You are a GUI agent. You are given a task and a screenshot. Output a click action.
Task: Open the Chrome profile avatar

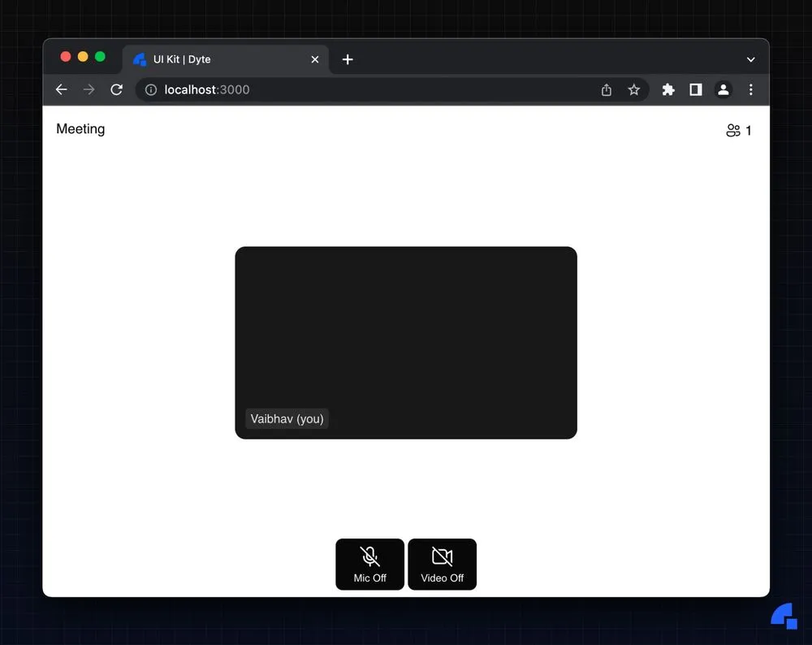(x=723, y=89)
